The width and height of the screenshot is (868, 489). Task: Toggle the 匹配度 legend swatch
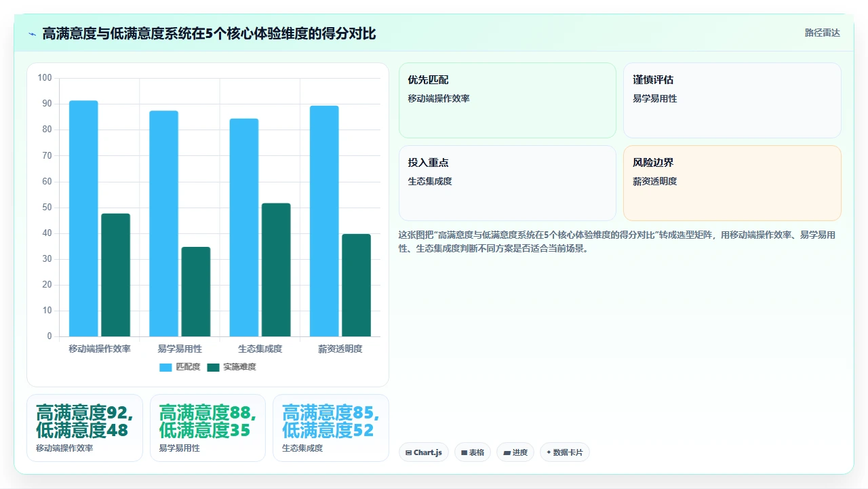click(x=166, y=367)
